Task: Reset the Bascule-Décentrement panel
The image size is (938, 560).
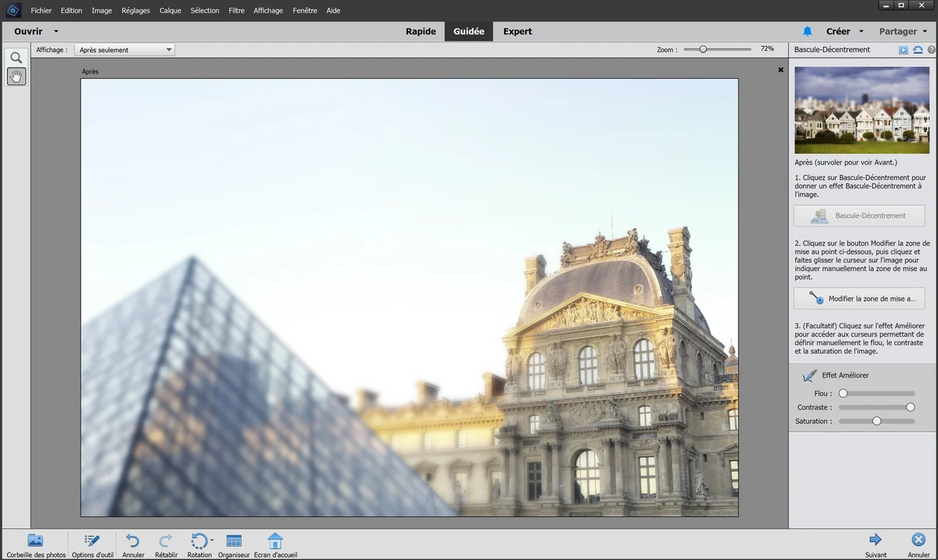Action: point(918,50)
